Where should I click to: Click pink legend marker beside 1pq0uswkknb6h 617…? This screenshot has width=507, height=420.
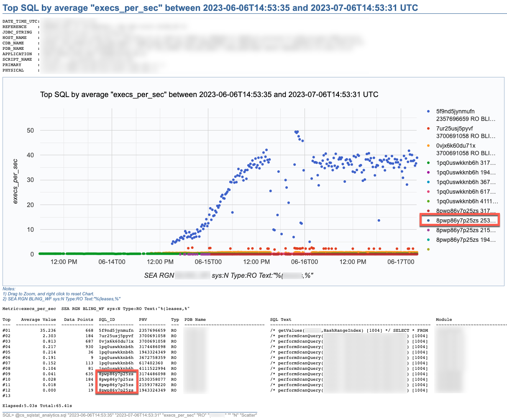(x=428, y=192)
